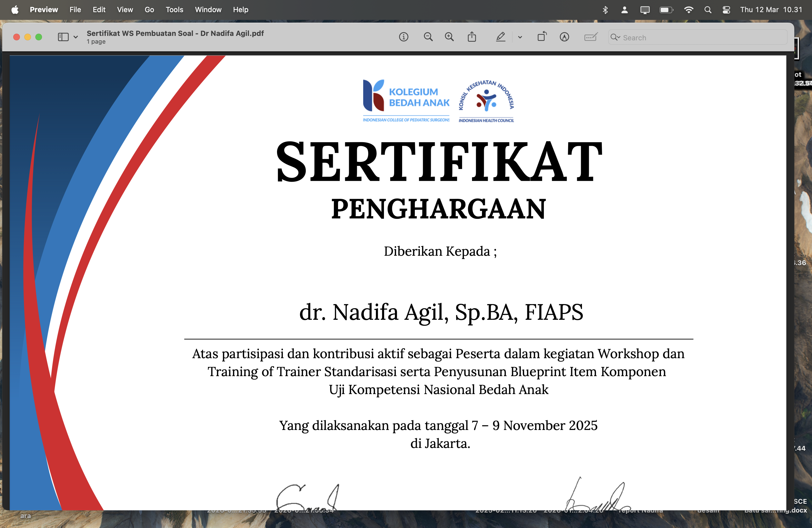Open the form filling toolbar icon
The height and width of the screenshot is (528, 812).
point(590,37)
